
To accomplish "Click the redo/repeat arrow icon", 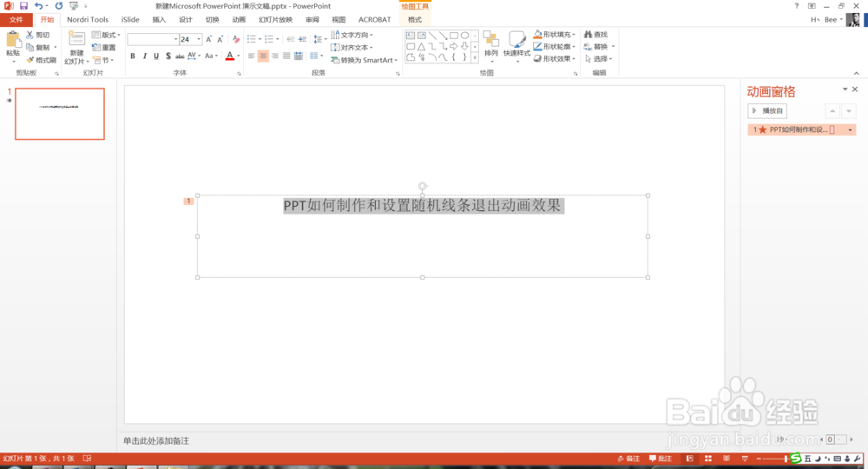I will pyautogui.click(x=59, y=6).
